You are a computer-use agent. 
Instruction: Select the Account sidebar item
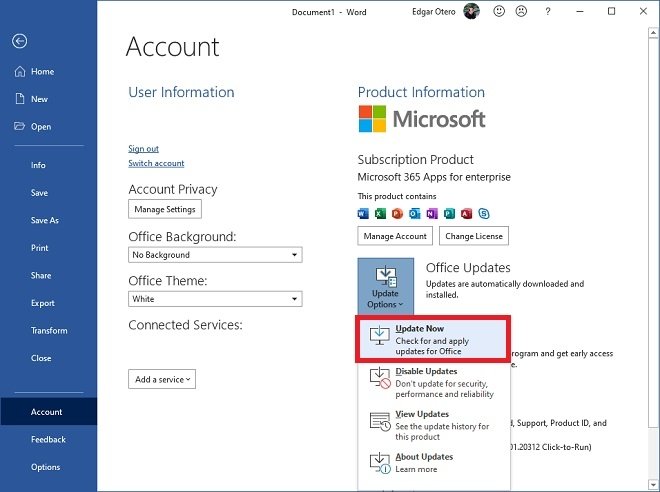48,412
